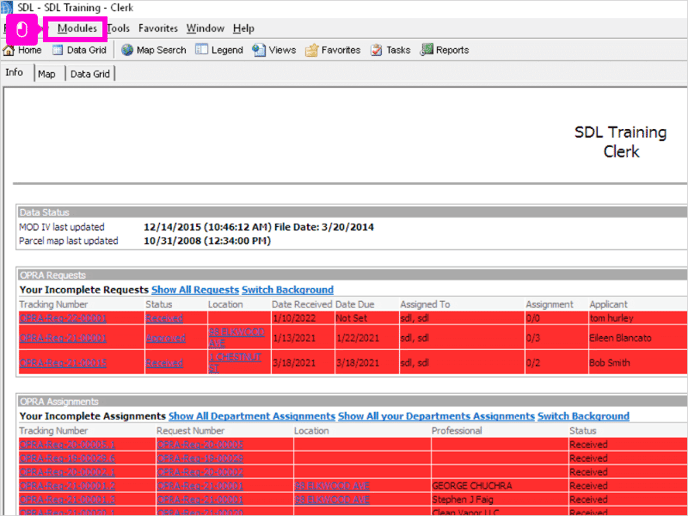
Task: Open the Favorites menu in menu bar
Action: tap(158, 29)
